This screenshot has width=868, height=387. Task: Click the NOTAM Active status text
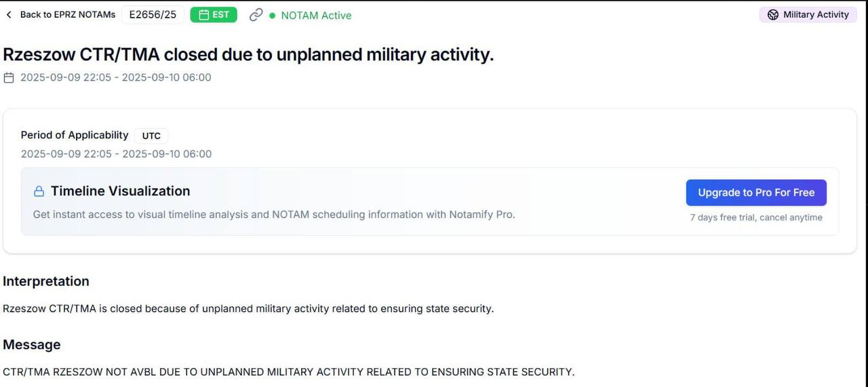(x=316, y=16)
